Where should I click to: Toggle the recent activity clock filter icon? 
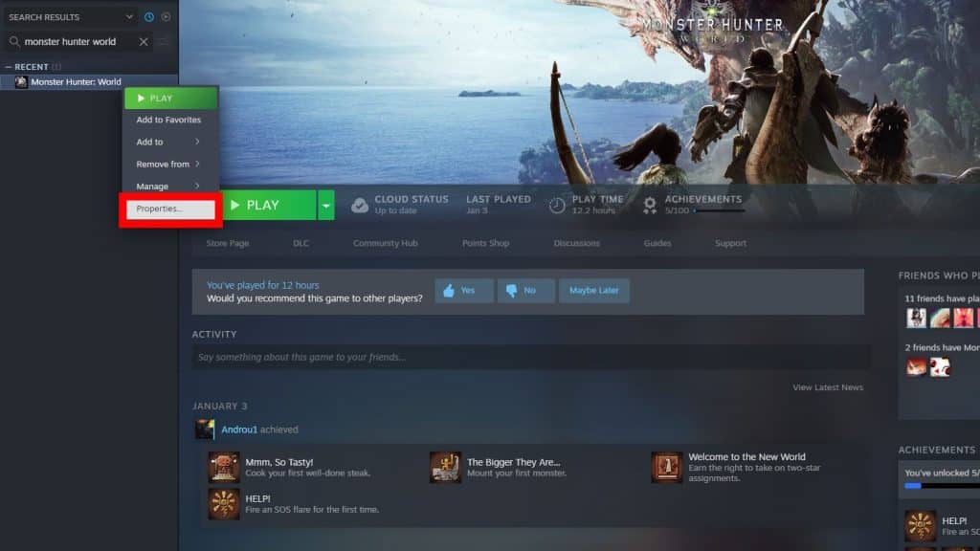pos(148,17)
